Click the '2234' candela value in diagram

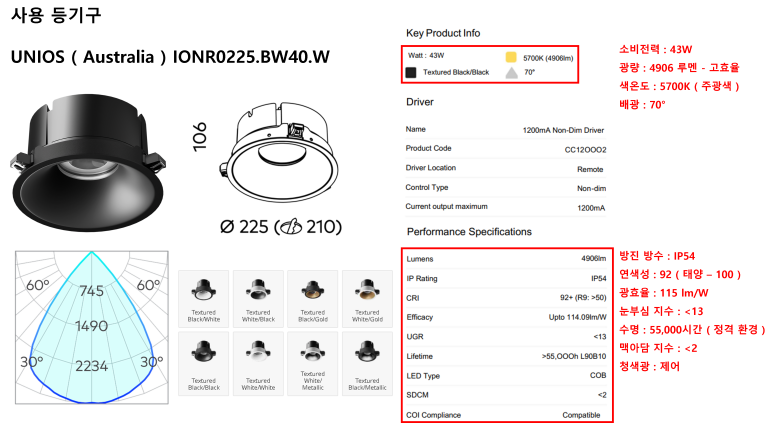point(92,366)
